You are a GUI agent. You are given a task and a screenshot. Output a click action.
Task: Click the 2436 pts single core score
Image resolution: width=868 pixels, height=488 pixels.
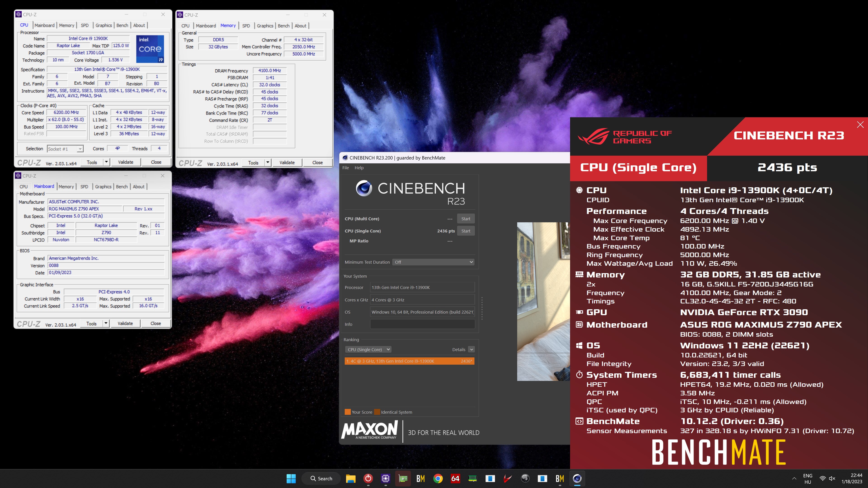pyautogui.click(x=446, y=231)
